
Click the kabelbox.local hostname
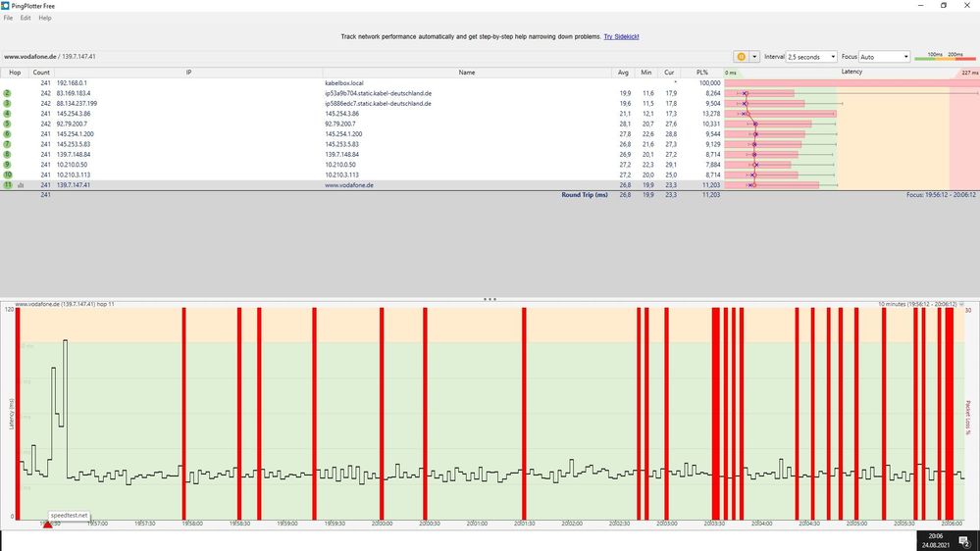[x=343, y=83]
